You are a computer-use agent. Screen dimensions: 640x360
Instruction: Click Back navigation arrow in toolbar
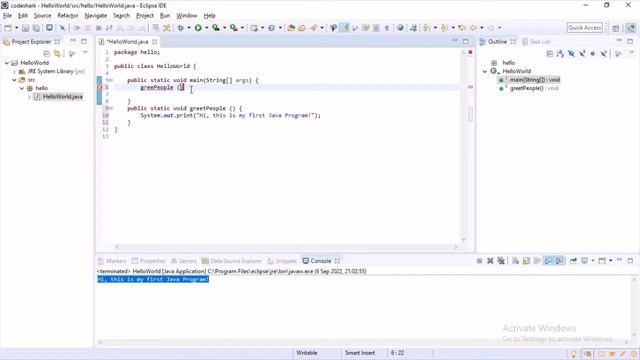[x=473, y=28]
